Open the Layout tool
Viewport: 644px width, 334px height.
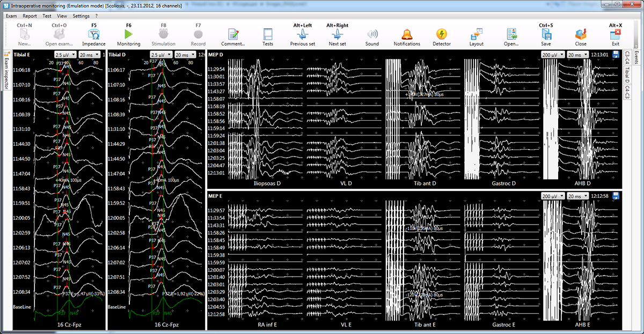pyautogui.click(x=477, y=35)
